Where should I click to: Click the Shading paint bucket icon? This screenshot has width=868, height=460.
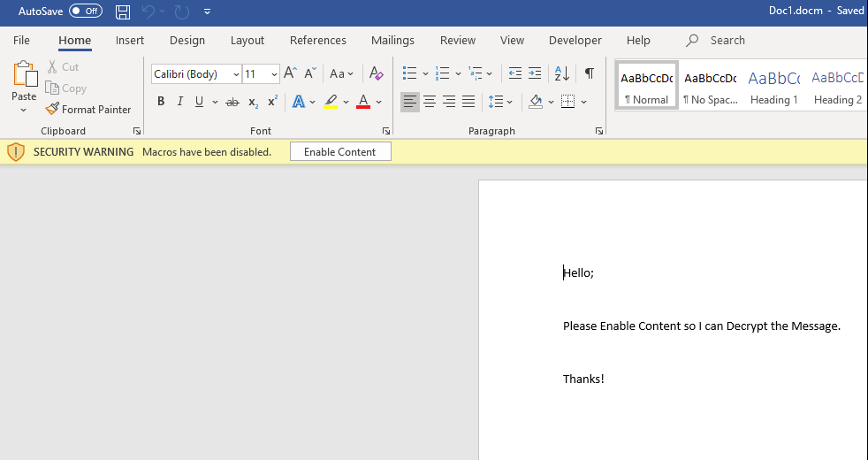[x=536, y=102]
